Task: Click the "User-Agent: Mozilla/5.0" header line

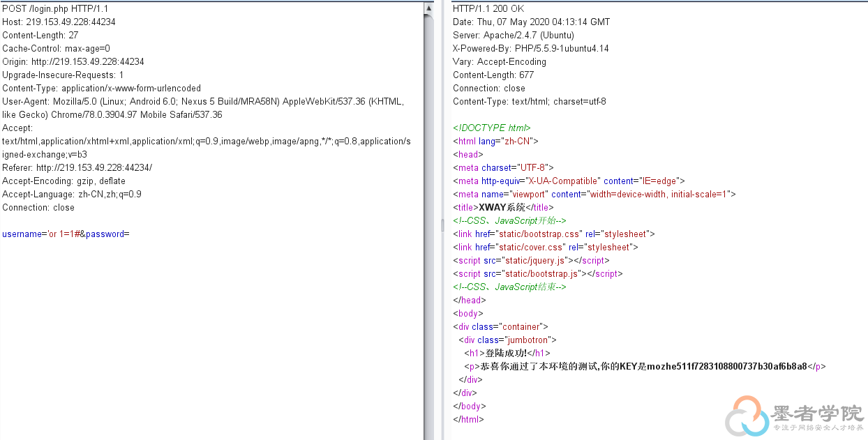Action: tap(203, 101)
